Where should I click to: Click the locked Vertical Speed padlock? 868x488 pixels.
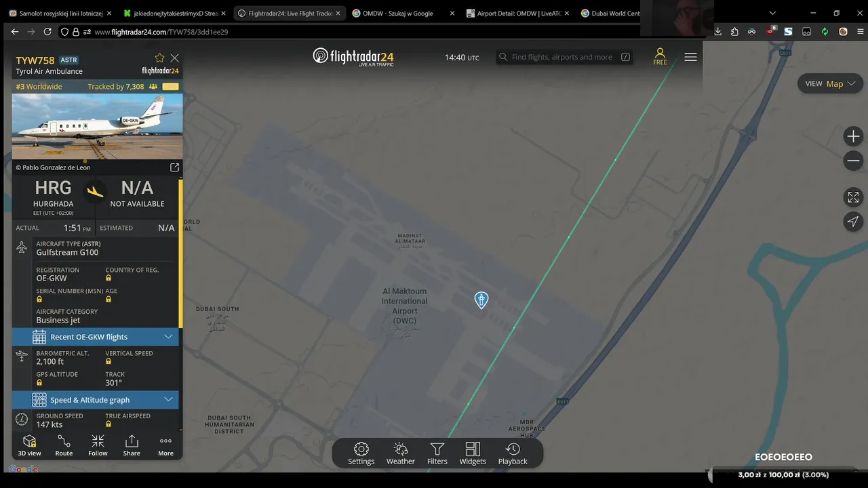(108, 362)
